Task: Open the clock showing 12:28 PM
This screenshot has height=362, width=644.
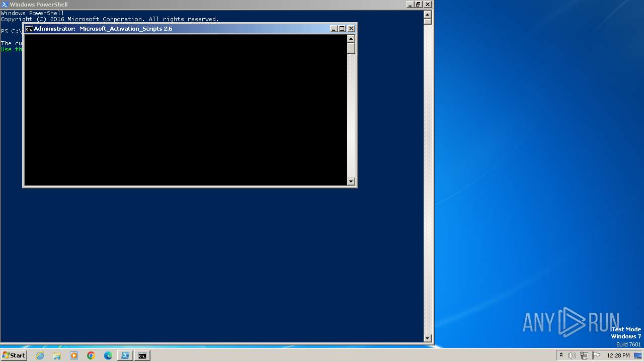Action: coord(618,355)
